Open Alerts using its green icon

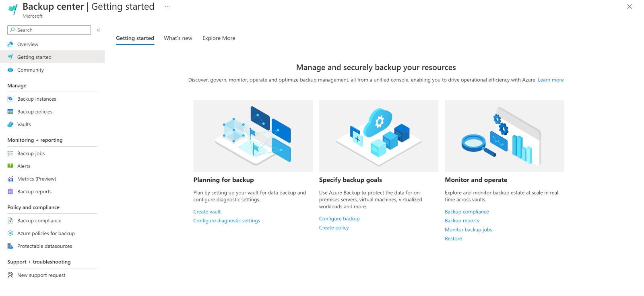tap(10, 166)
